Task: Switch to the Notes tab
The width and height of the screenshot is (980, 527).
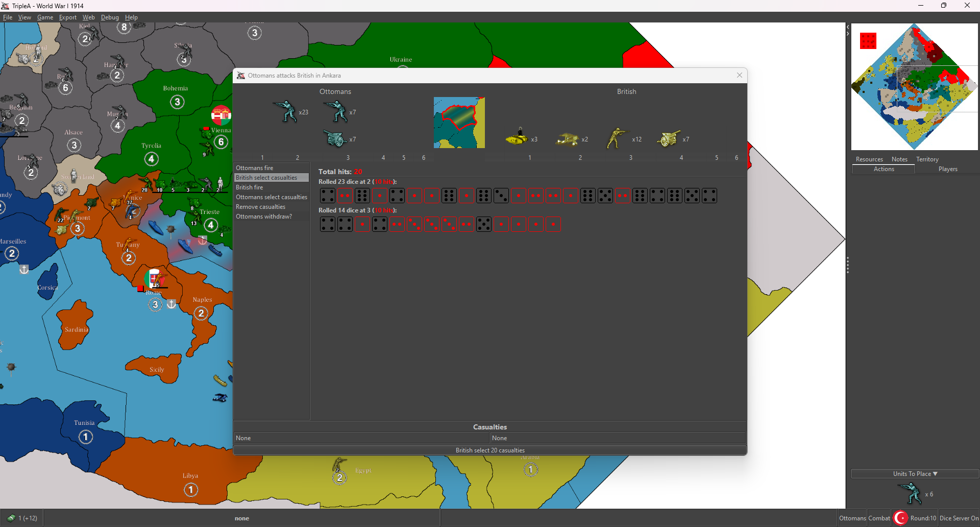Action: [899, 159]
